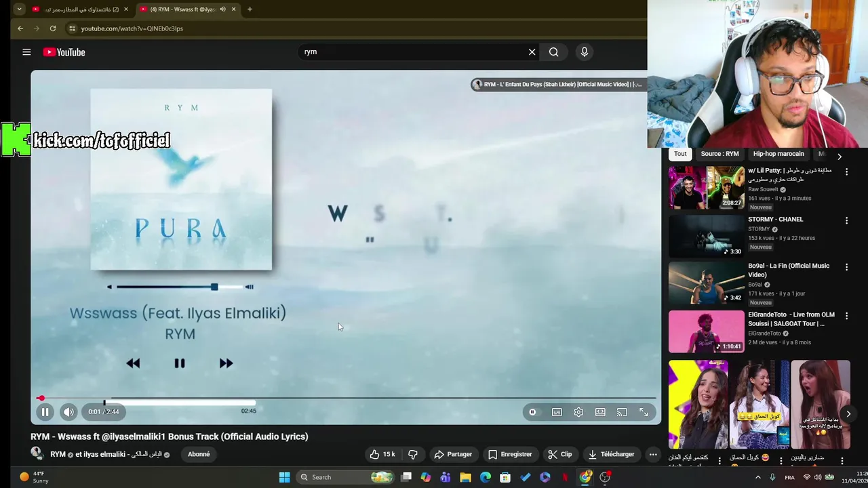This screenshot has height=488, width=868.
Task: Open the first Short with the yellow background
Action: (698, 404)
